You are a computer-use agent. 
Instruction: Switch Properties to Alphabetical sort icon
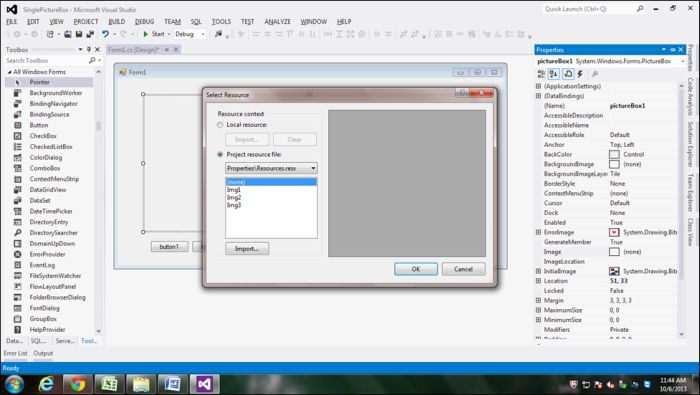coord(554,74)
